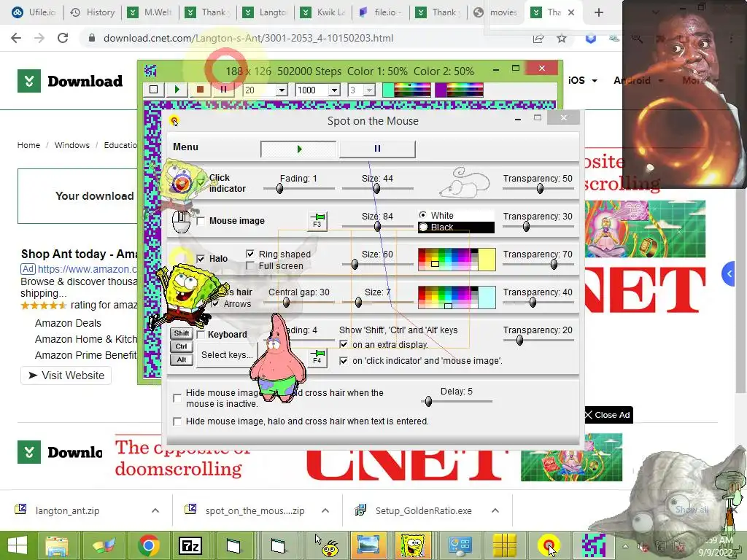Toggle Ring shaped checkbox
The width and height of the screenshot is (747, 560).
tap(250, 254)
